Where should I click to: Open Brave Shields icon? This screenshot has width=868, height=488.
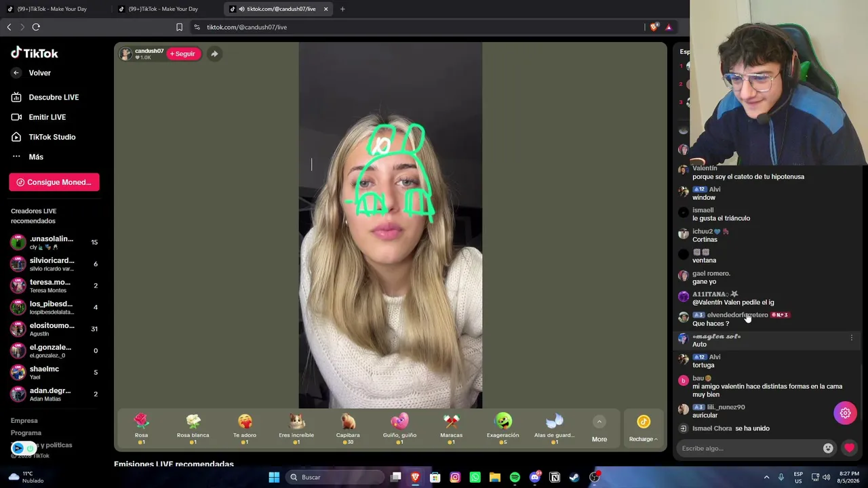click(654, 27)
